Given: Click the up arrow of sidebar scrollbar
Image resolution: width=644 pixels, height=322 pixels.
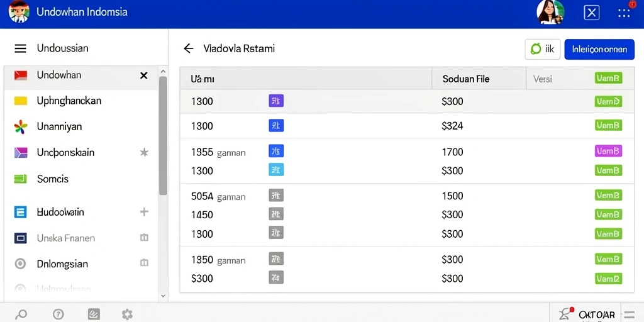Looking at the screenshot, I should 163,72.
